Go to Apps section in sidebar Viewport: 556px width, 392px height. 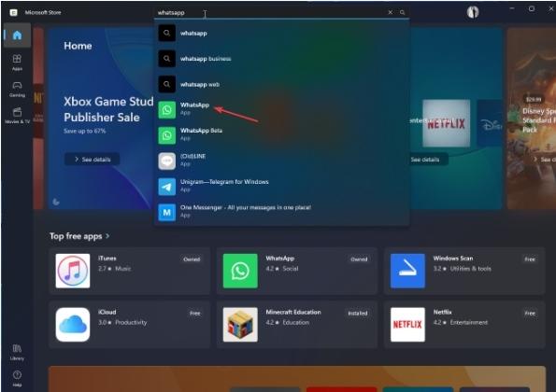tap(17, 62)
